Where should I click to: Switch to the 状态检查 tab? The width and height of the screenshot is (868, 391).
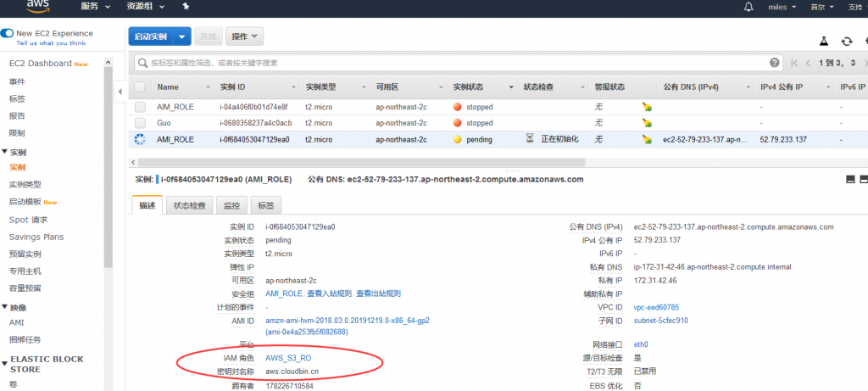189,205
